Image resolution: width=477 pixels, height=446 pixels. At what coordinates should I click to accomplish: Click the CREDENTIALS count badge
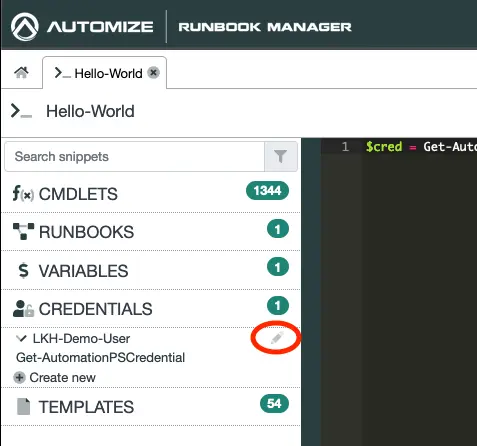click(278, 306)
